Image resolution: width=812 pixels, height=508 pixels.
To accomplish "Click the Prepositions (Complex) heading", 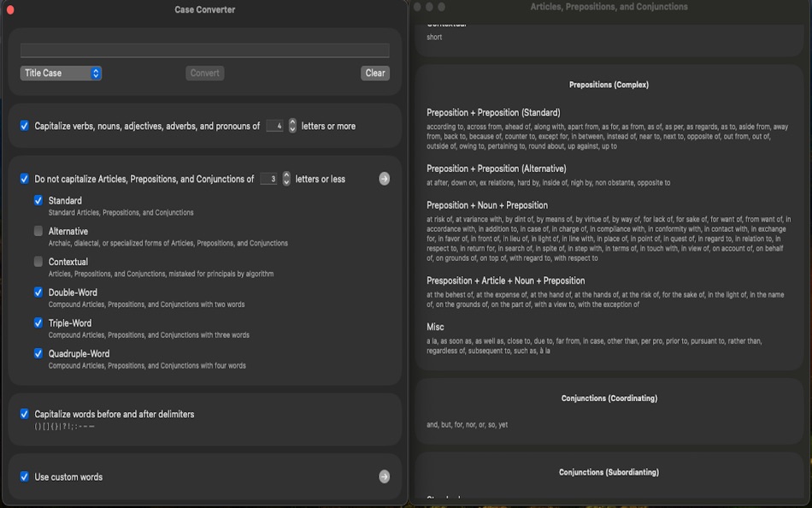I will [609, 85].
